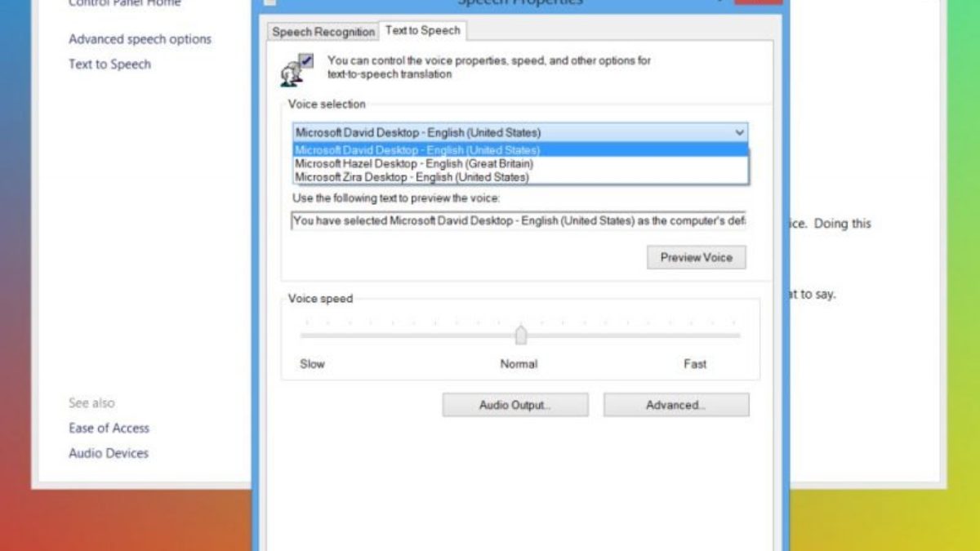Collapse the voice selection dropdown arrow
The height and width of the screenshot is (551, 980).
739,132
